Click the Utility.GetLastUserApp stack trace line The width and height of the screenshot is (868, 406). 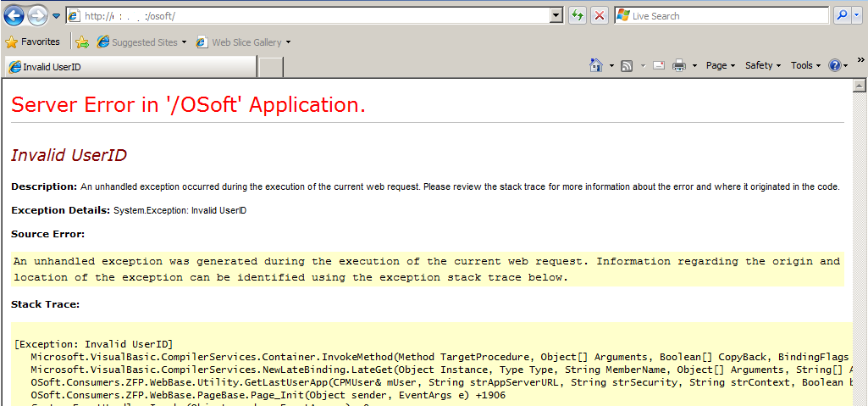click(440, 383)
